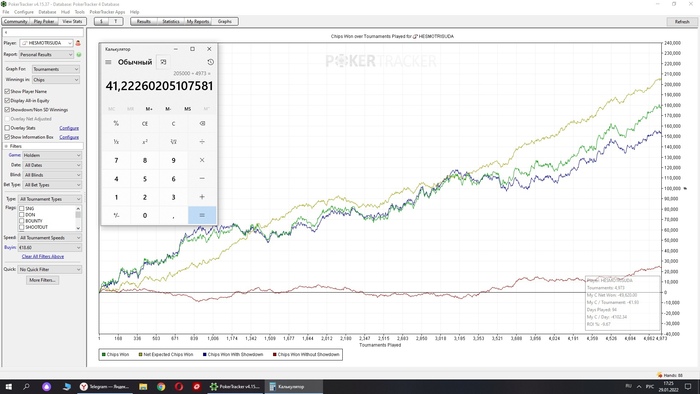Open the Bet Type dropdown
This screenshot has width=700, height=394.
click(52, 185)
